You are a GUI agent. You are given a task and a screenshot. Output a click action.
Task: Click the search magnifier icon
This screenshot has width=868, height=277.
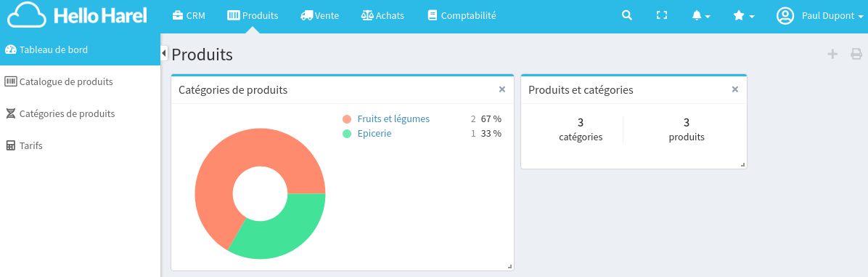click(x=626, y=15)
